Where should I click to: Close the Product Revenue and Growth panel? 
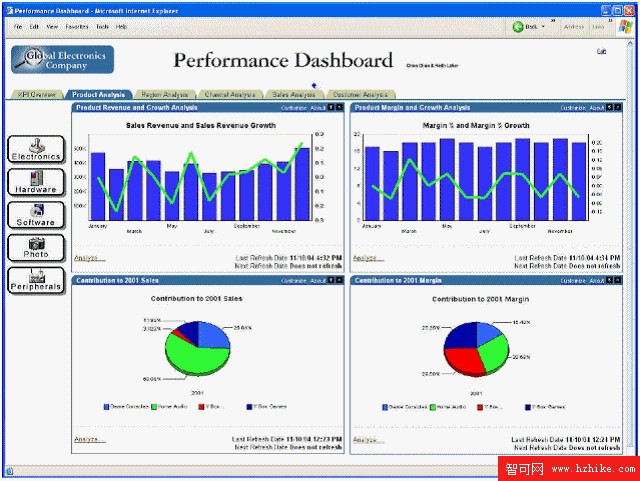(x=339, y=107)
